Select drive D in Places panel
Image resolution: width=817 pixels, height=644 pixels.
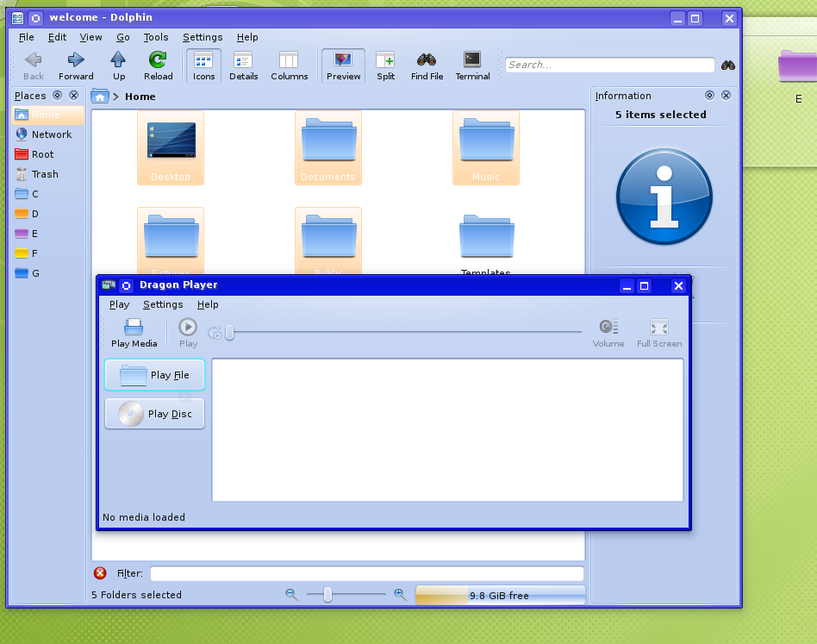click(47, 214)
